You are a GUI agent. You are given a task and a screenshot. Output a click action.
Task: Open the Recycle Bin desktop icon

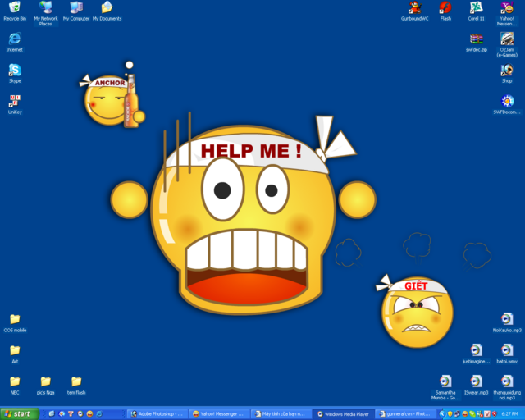[x=15, y=11]
